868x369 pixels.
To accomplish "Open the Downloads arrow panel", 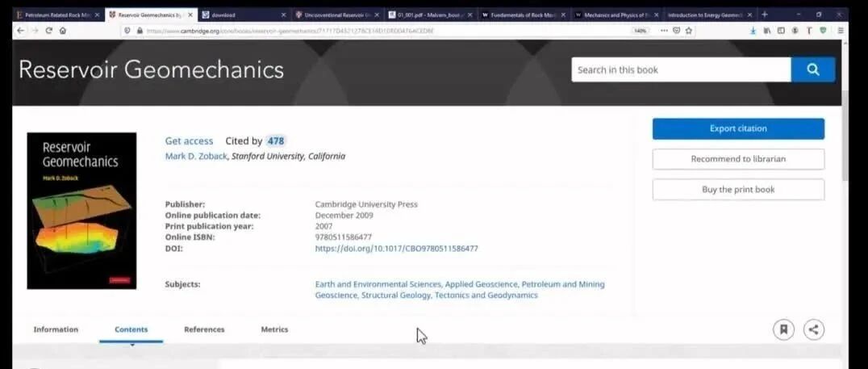I will (x=753, y=31).
